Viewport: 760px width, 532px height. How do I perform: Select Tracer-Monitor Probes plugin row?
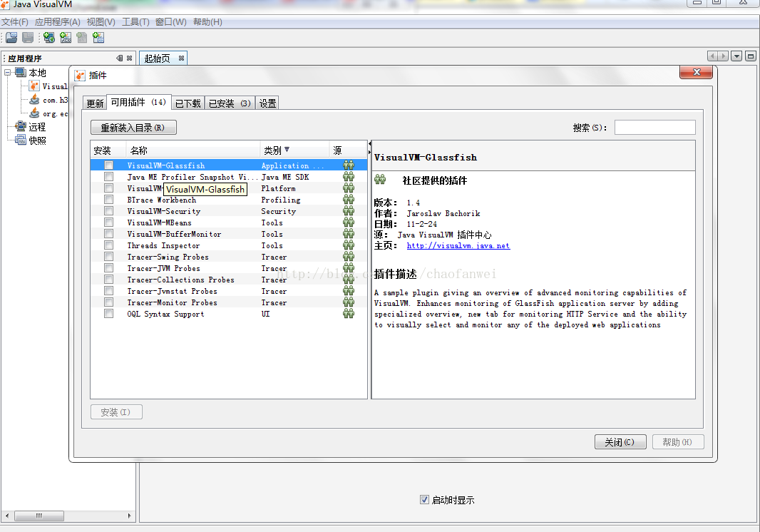coord(228,302)
